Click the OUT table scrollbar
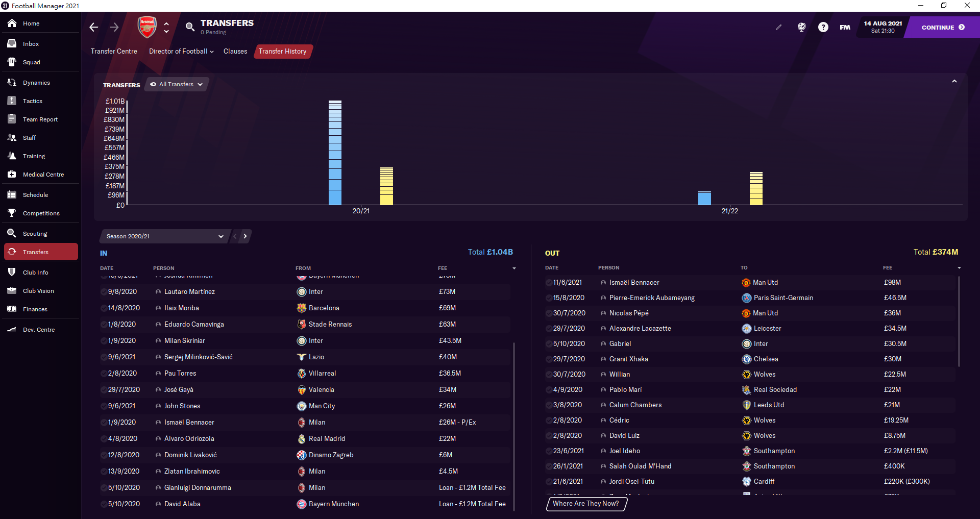 959,322
